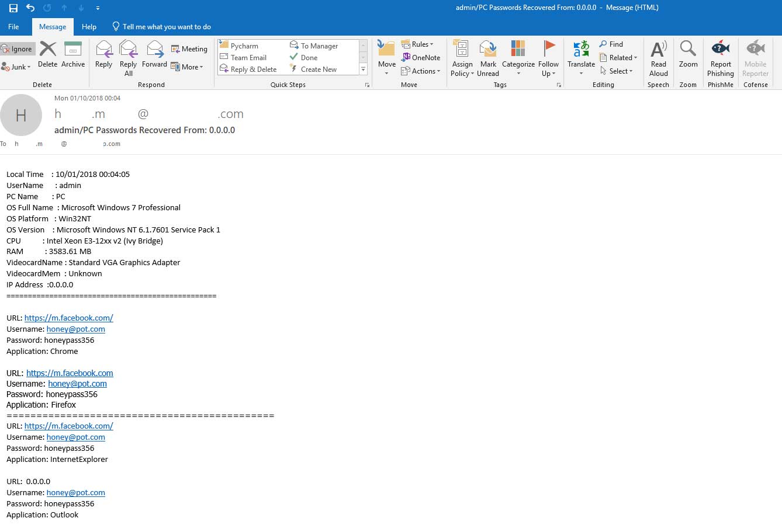The image size is (782, 532).
Task: Click the sender avatar with letter H
Action: (x=21, y=115)
